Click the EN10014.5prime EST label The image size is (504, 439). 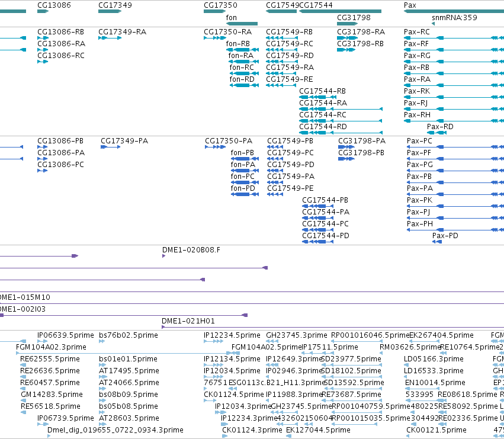coord(435,383)
